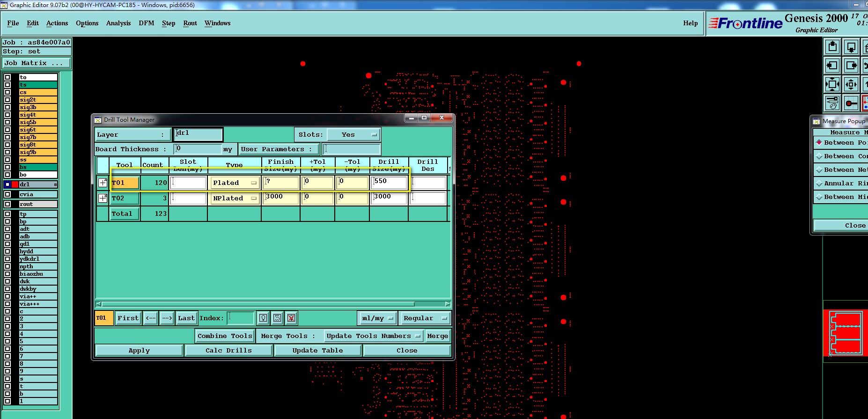
Task: Open the graphic tools settings icon
Action: tap(832, 103)
